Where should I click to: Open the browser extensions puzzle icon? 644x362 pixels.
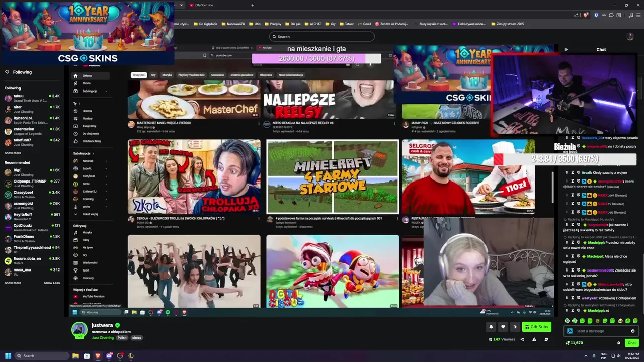click(611, 15)
